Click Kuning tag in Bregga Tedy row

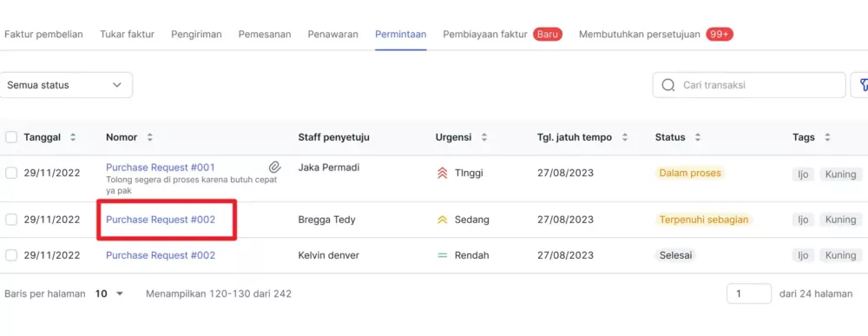coord(841,220)
